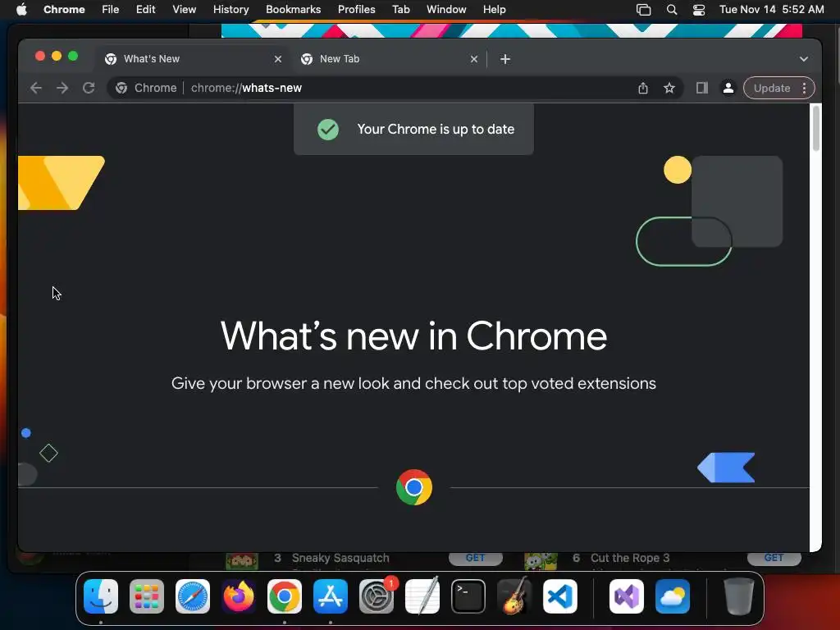
Task: Open the Window menu
Action: click(x=446, y=9)
